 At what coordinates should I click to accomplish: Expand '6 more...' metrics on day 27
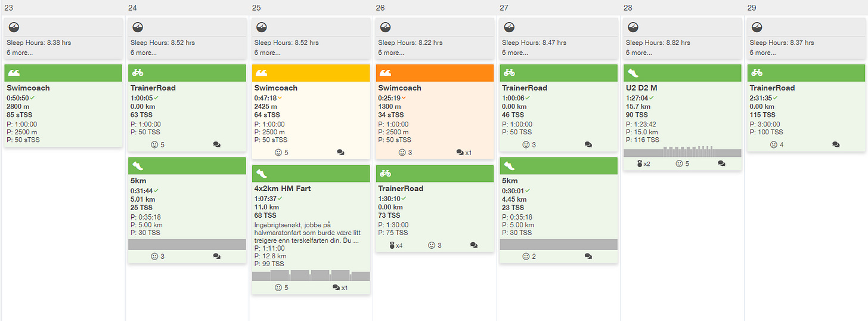click(x=515, y=53)
